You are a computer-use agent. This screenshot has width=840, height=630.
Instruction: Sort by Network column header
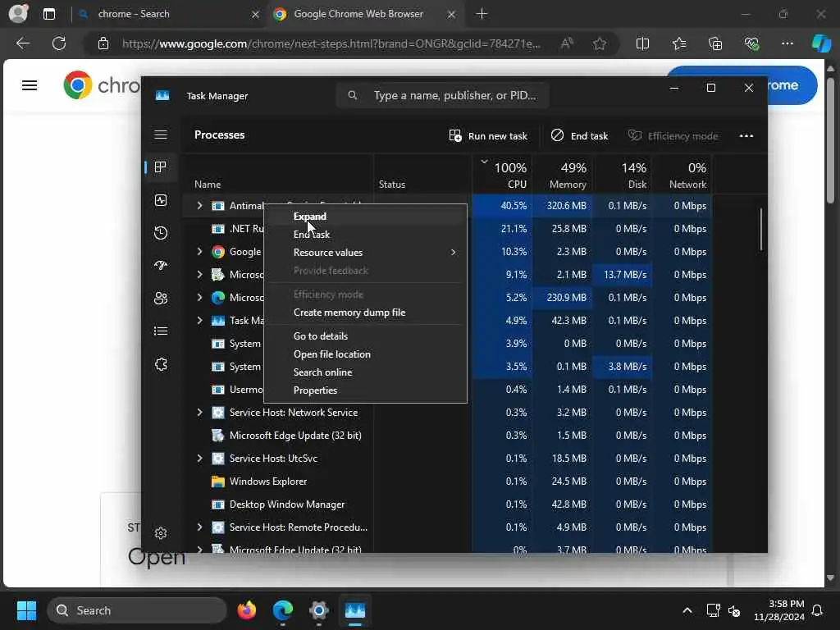pos(682,175)
